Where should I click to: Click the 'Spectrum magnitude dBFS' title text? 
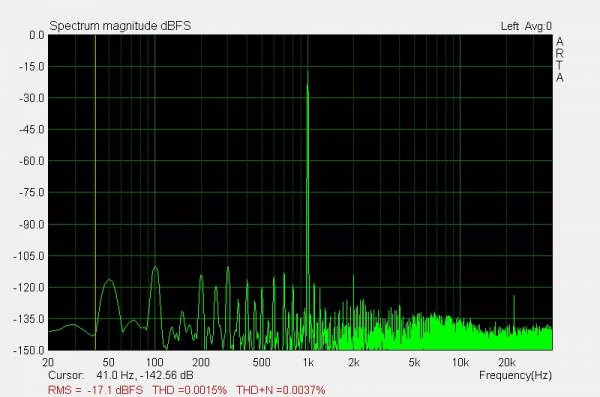coord(120,26)
